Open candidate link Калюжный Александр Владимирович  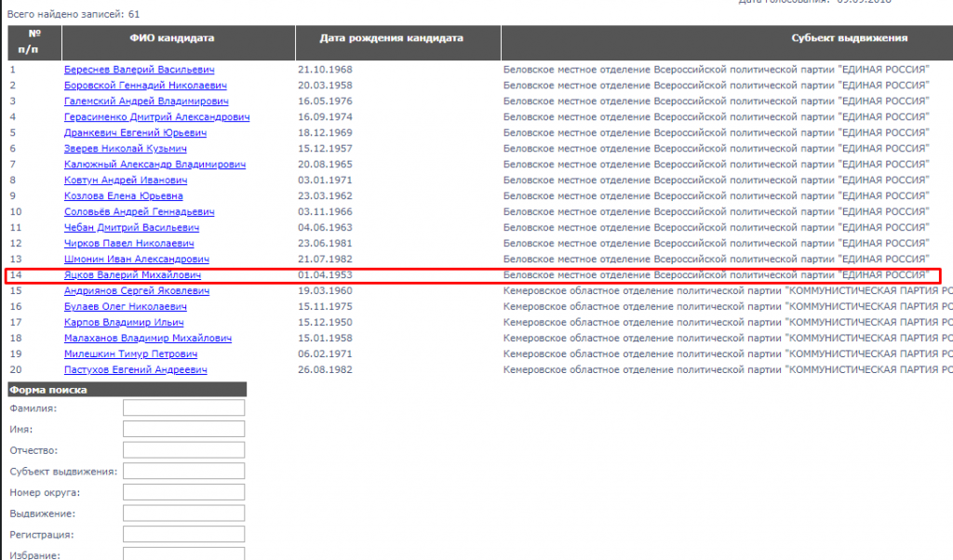tap(155, 165)
